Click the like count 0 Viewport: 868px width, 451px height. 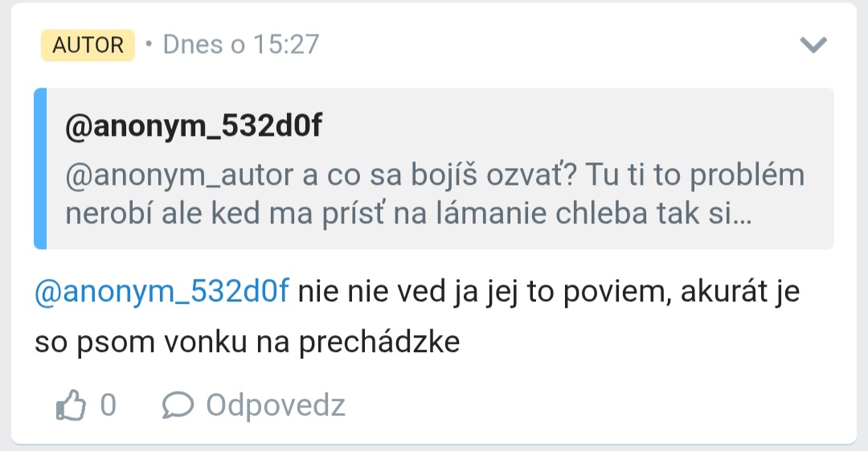click(108, 405)
